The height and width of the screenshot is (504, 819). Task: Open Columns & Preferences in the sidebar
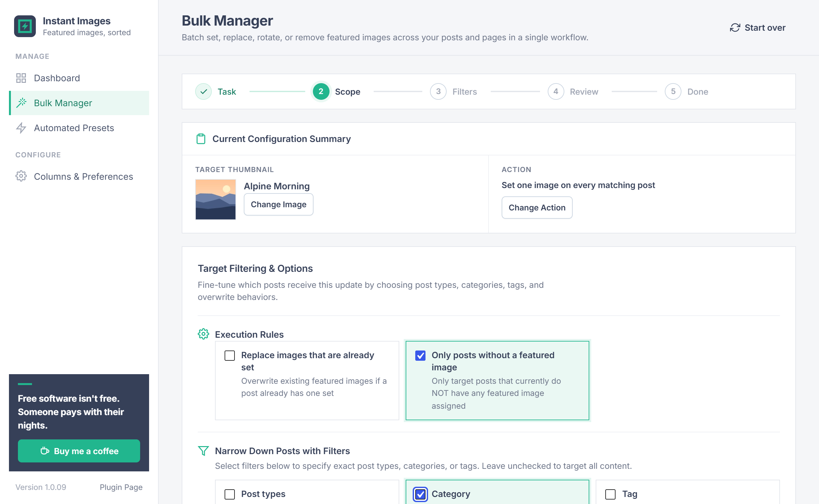coord(79,176)
